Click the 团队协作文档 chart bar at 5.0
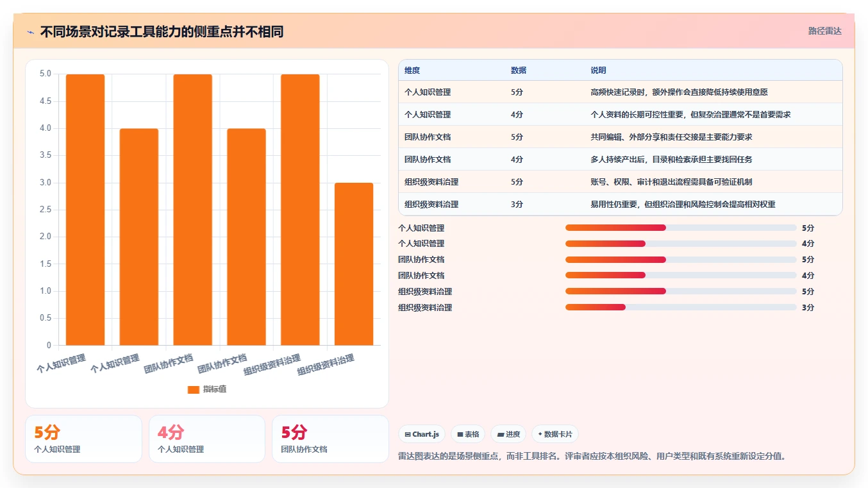 click(x=193, y=210)
